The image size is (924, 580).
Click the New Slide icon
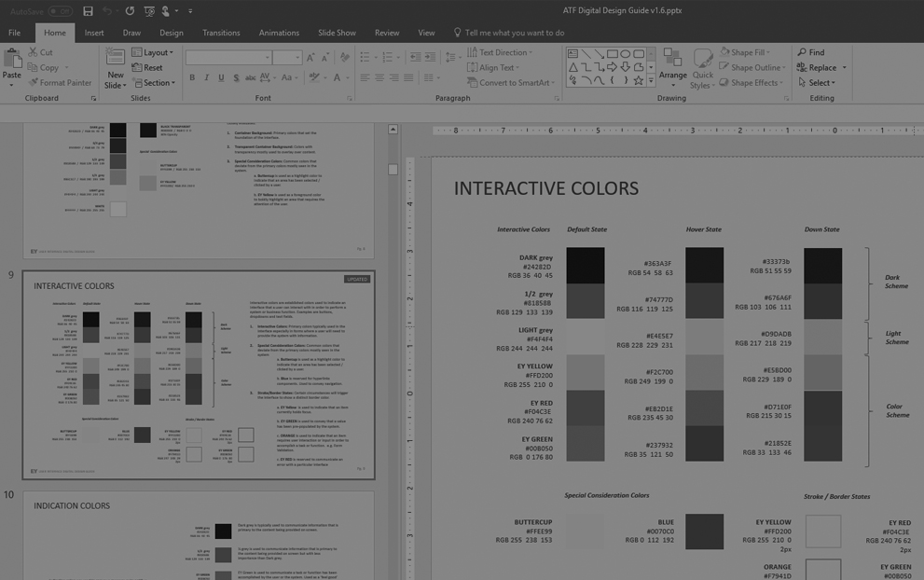[x=115, y=57]
